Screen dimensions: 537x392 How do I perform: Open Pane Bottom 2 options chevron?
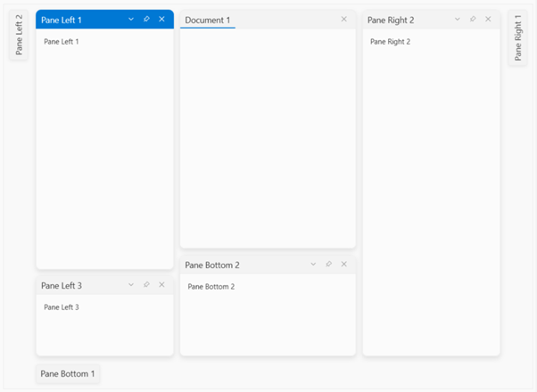[x=313, y=264]
